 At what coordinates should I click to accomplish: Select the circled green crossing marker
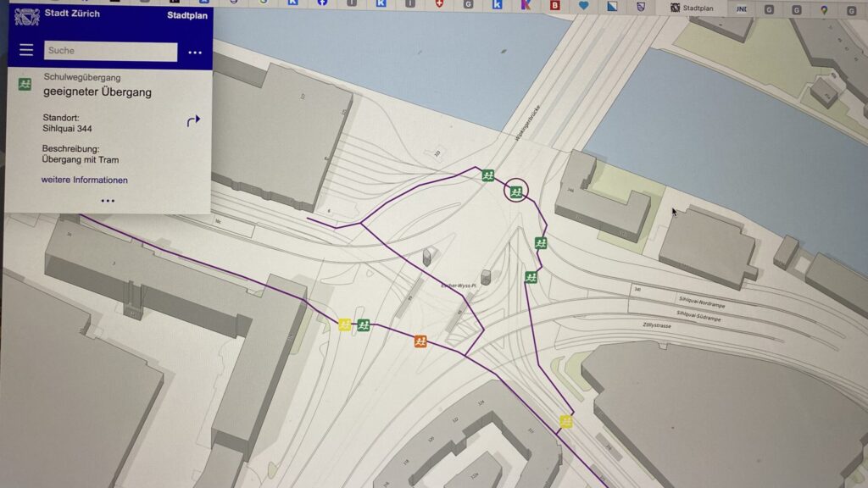pyautogui.click(x=515, y=191)
